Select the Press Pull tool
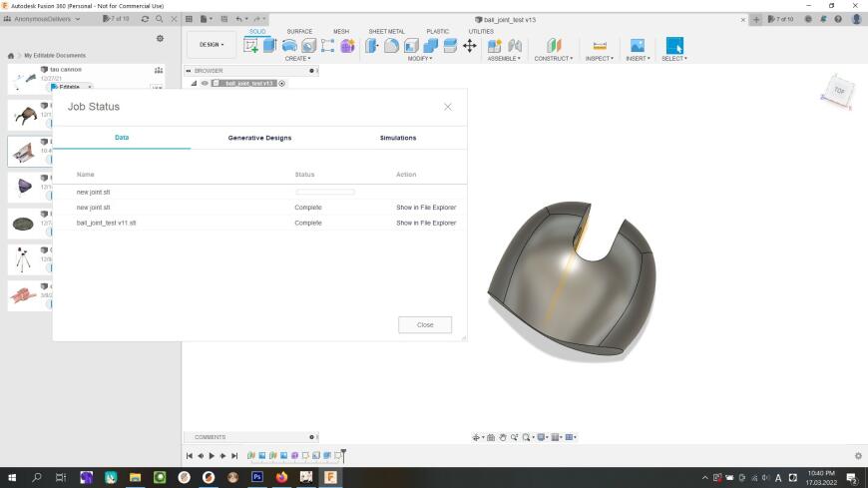 (x=371, y=46)
